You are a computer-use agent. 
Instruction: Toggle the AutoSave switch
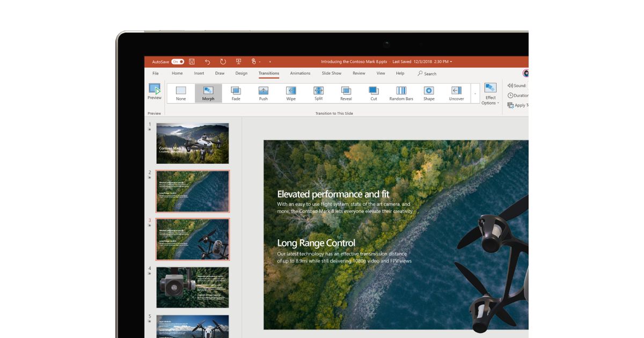pyautogui.click(x=178, y=62)
